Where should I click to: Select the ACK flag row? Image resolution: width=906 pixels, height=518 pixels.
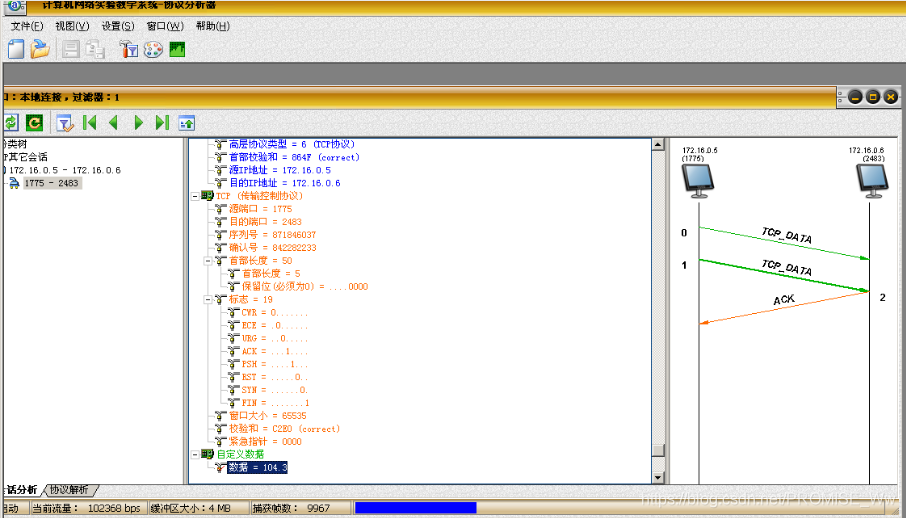click(274, 351)
